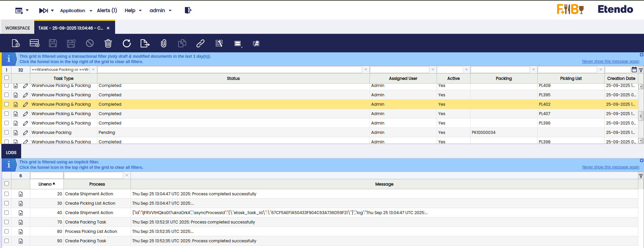The height and width of the screenshot is (248, 644).
Task: Check the lineno 20 log row checkbox
Action: (x=6, y=194)
